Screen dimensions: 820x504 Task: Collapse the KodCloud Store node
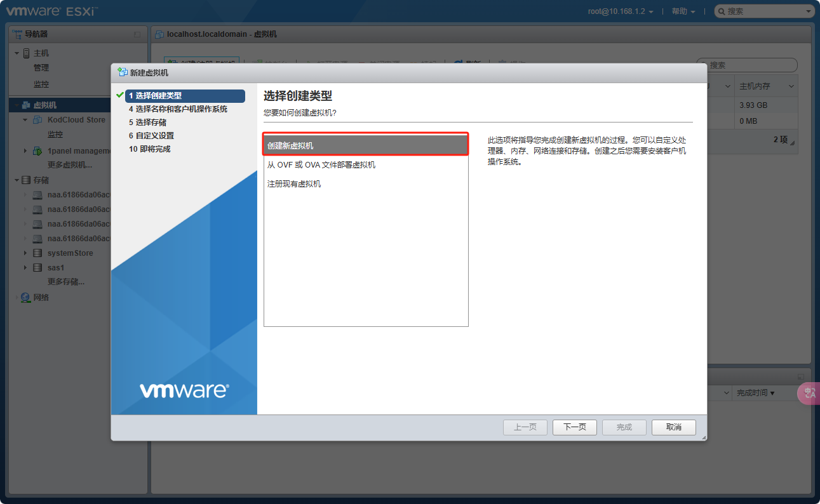(25, 120)
